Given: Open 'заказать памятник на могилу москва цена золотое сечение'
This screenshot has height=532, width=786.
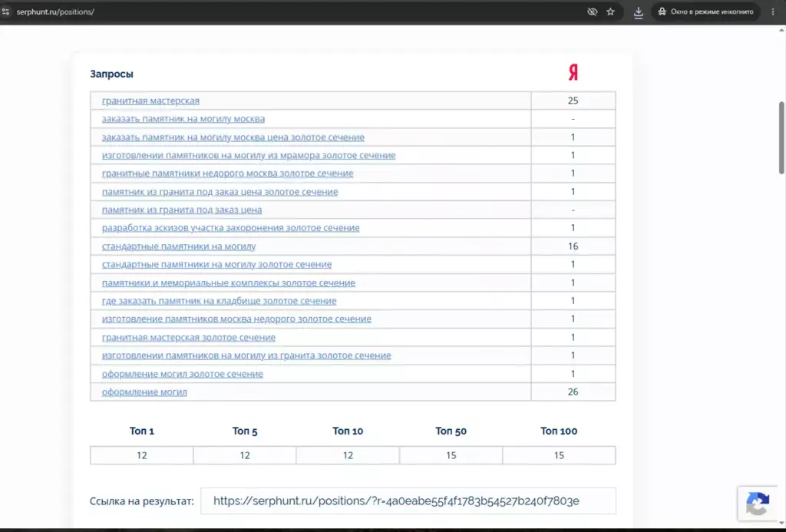Looking at the screenshot, I should click(x=233, y=137).
